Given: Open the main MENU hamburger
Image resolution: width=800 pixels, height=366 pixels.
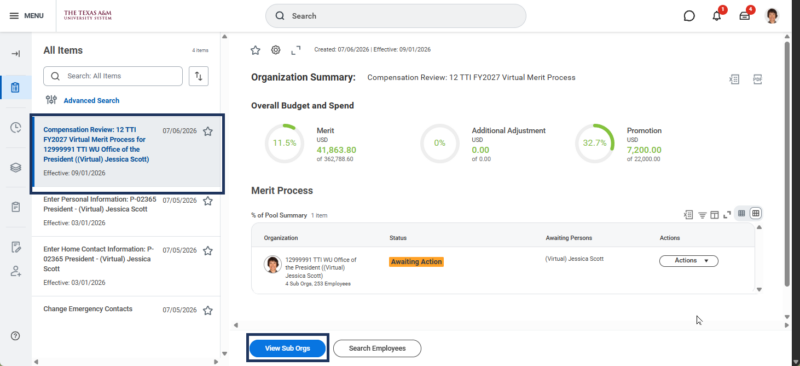Looking at the screenshot, I should coord(27,16).
